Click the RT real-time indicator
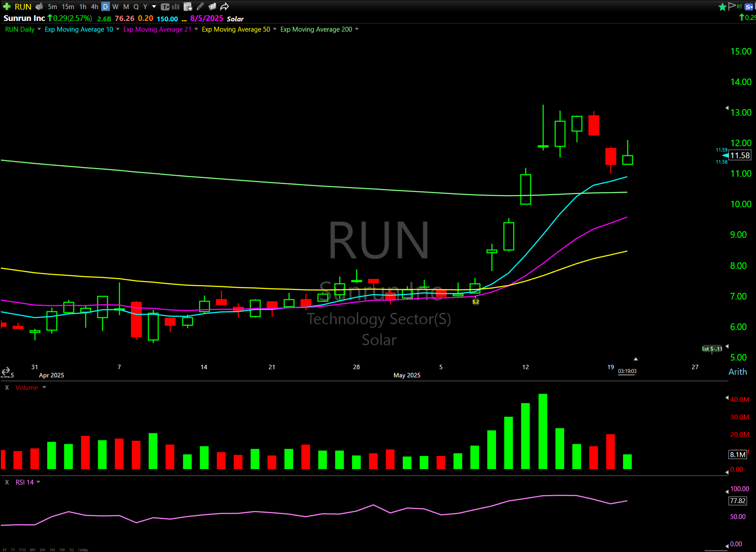The image size is (756, 552). (739, 7)
